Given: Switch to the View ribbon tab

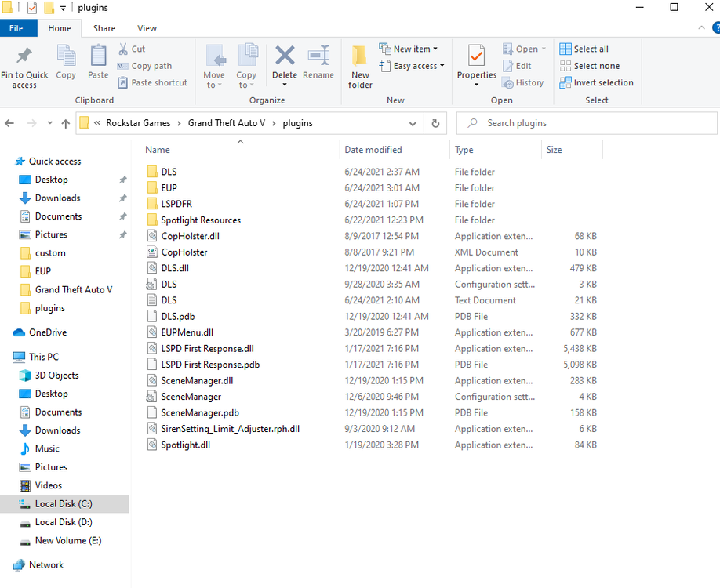Looking at the screenshot, I should pos(147,28).
